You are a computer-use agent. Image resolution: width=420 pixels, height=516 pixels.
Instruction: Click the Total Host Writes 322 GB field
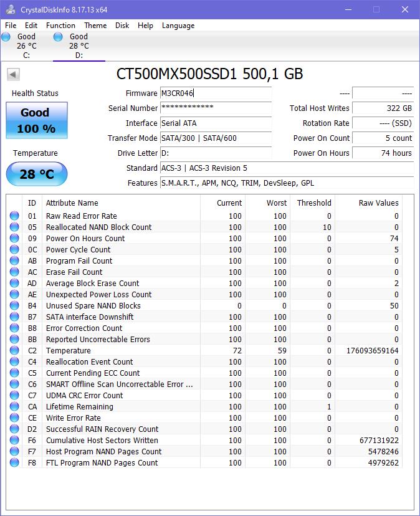pos(383,108)
